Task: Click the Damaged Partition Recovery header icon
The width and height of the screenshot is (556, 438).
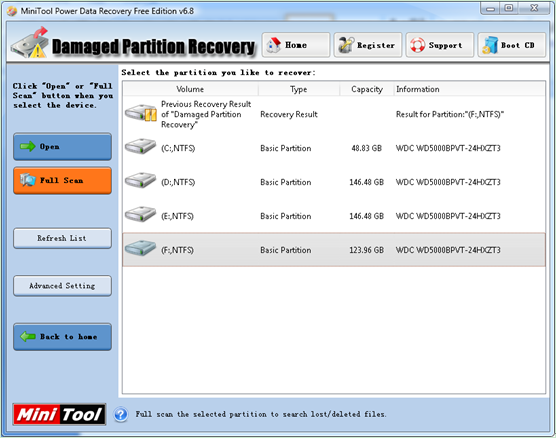Action: [29, 43]
